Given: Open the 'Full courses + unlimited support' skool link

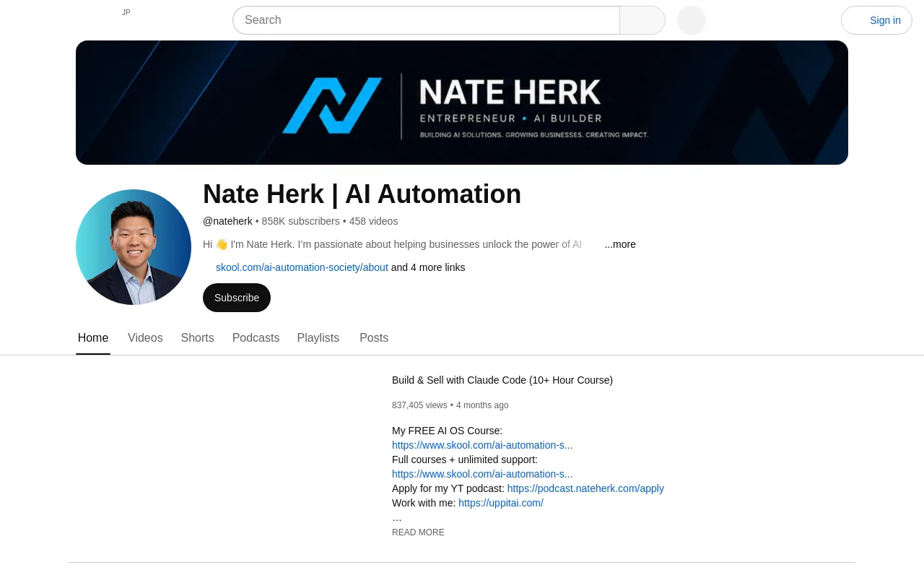Looking at the screenshot, I should tap(482, 474).
